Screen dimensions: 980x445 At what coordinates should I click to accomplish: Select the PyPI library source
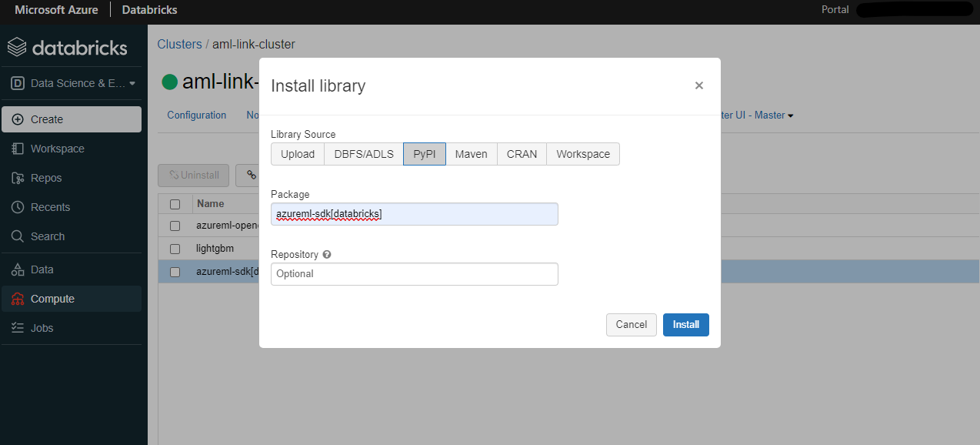425,154
